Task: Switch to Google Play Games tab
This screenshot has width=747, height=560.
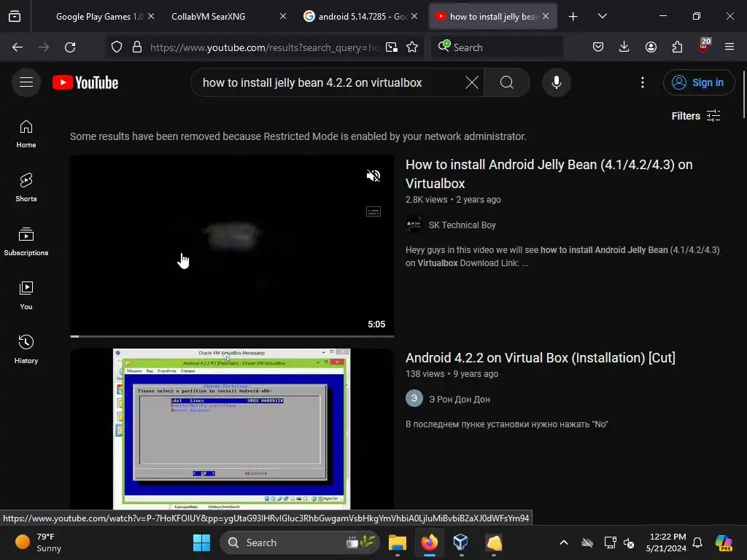Action: tap(99, 17)
